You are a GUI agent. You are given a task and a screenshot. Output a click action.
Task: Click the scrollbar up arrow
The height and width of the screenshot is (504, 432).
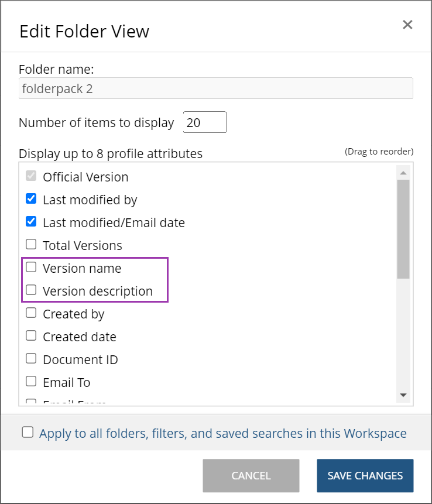[403, 173]
